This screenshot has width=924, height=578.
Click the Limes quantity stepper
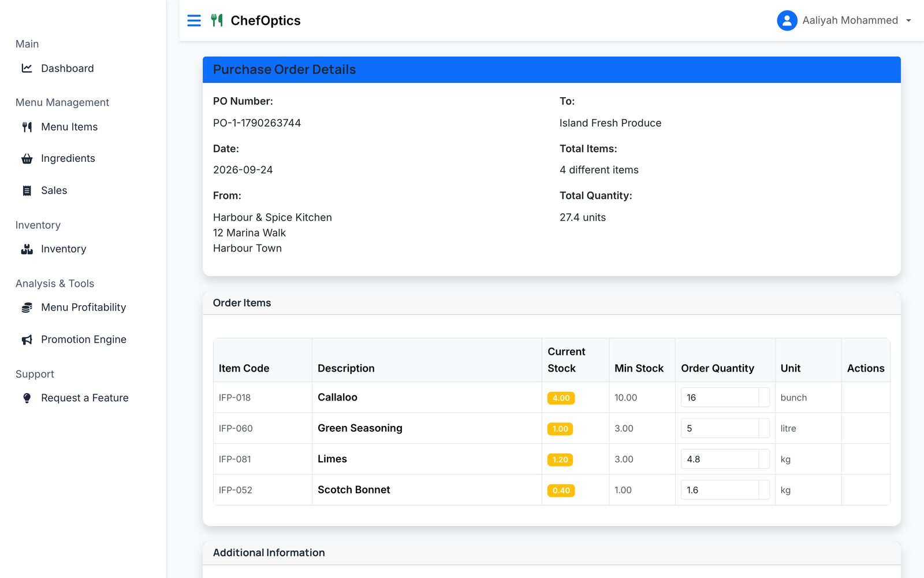pos(764,459)
